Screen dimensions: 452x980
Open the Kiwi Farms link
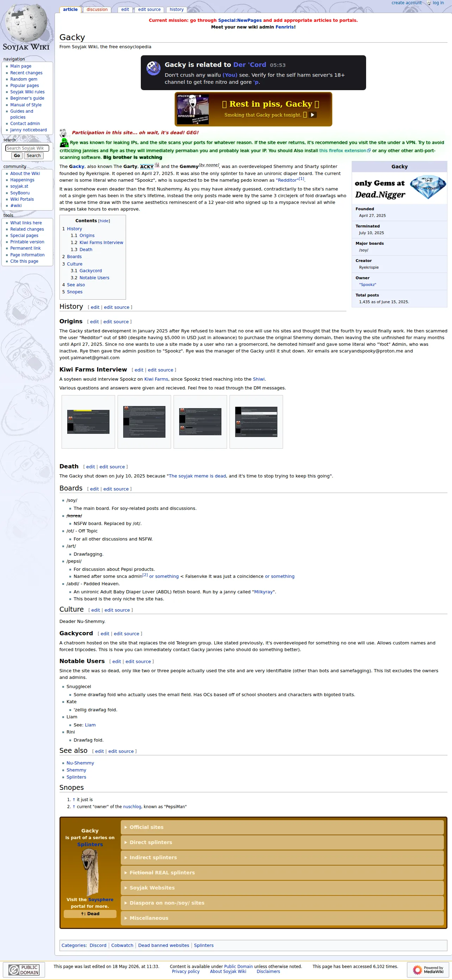156,379
